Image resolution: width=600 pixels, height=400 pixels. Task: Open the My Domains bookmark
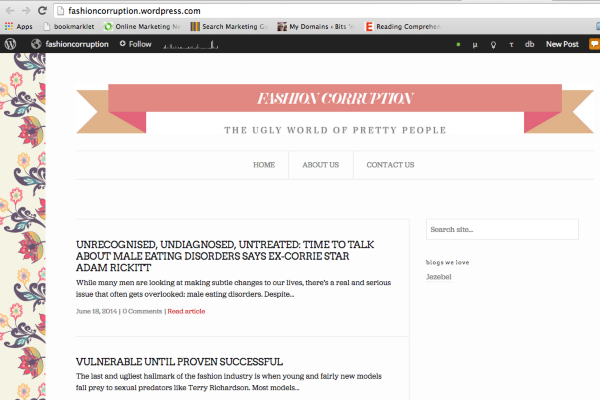[x=316, y=26]
